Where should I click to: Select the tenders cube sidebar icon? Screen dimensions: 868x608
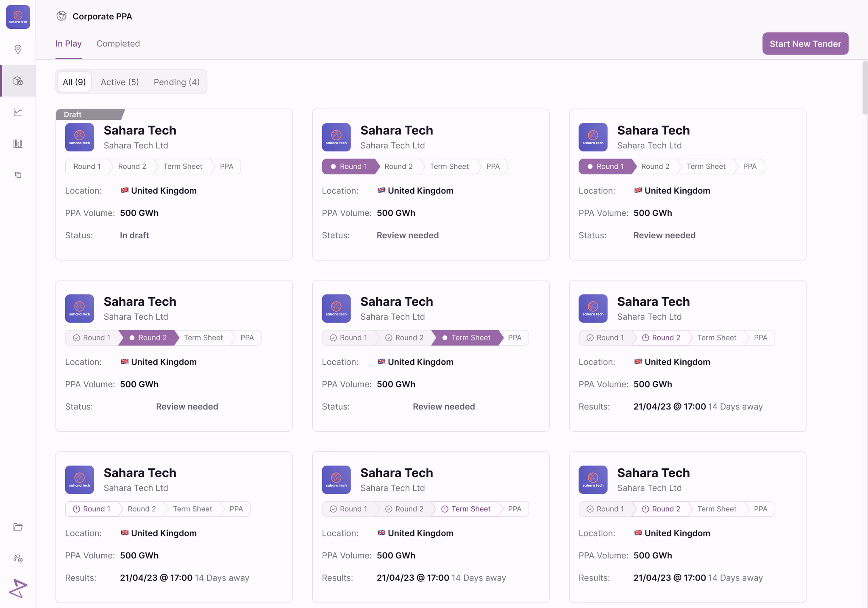18,81
